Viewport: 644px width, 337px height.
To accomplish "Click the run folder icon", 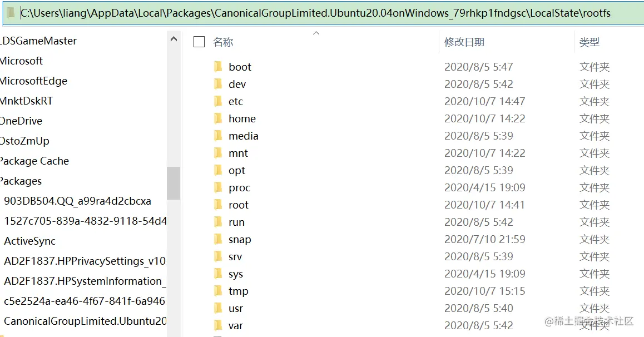I will click(x=218, y=222).
